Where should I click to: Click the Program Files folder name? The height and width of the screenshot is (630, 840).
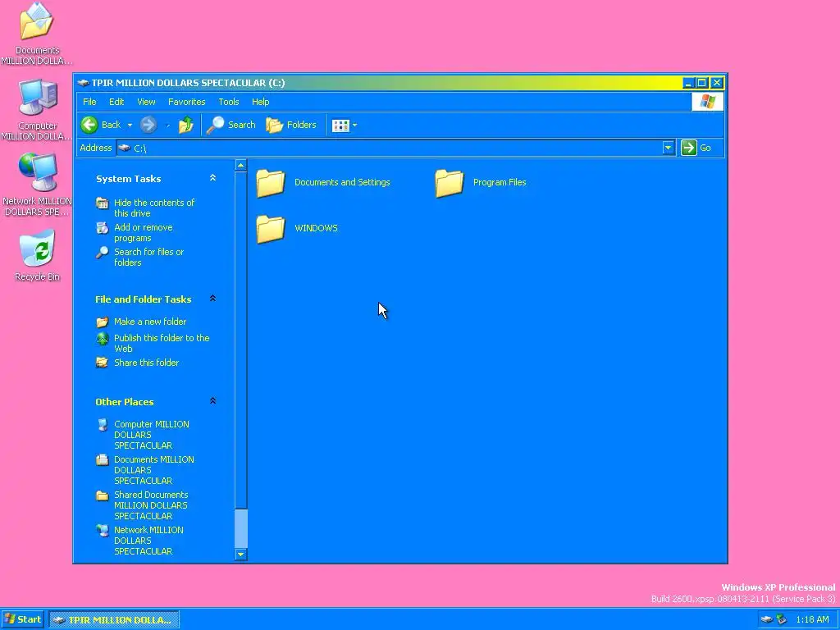(x=500, y=182)
